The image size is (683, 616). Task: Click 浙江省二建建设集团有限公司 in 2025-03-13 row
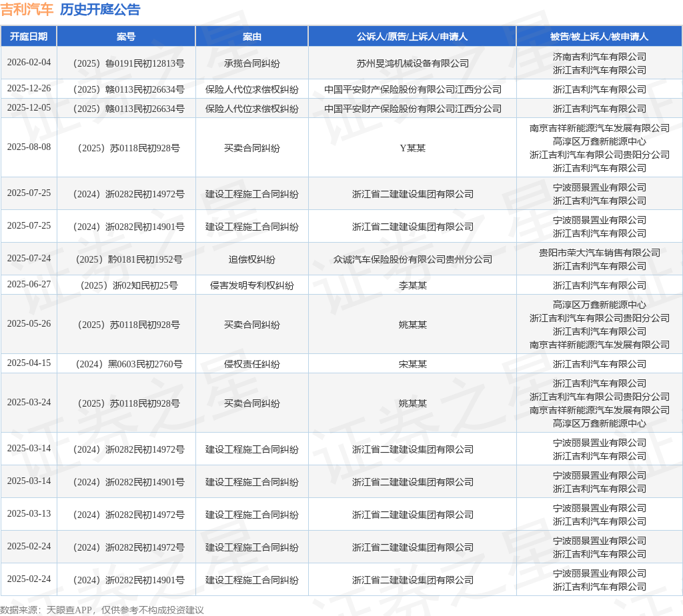click(x=412, y=515)
